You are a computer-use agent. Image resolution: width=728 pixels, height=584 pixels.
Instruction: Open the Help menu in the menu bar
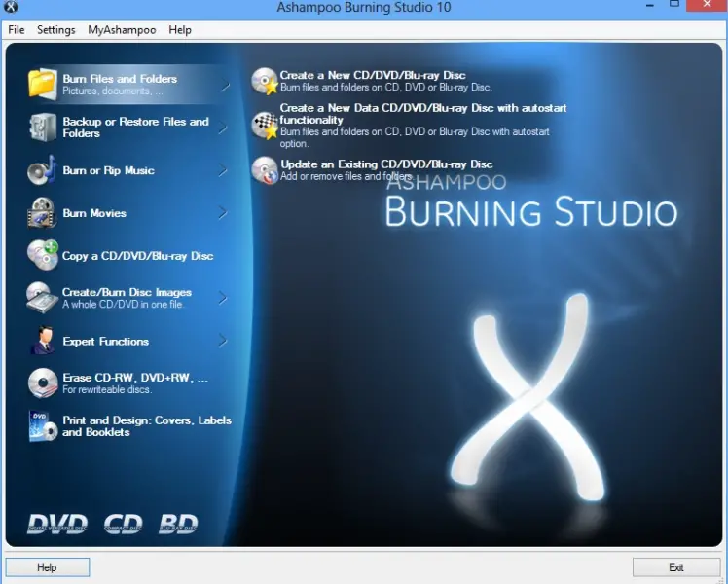coord(180,30)
